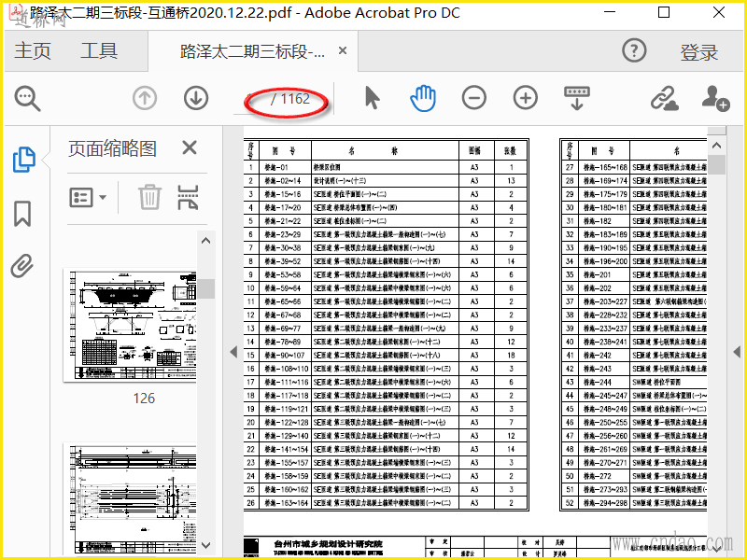Click cell 桥施-272 in right table
Viewport: 747px width, 560px height.
click(604, 476)
